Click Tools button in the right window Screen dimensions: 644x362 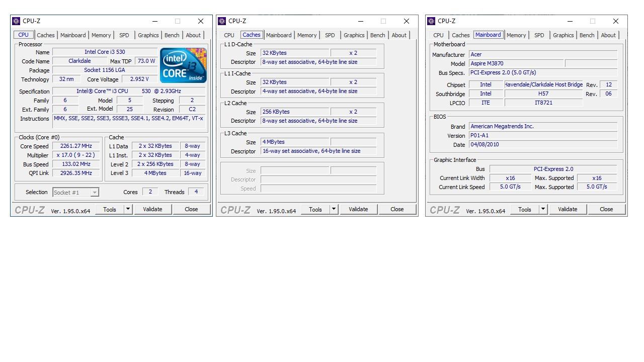pyautogui.click(x=525, y=209)
